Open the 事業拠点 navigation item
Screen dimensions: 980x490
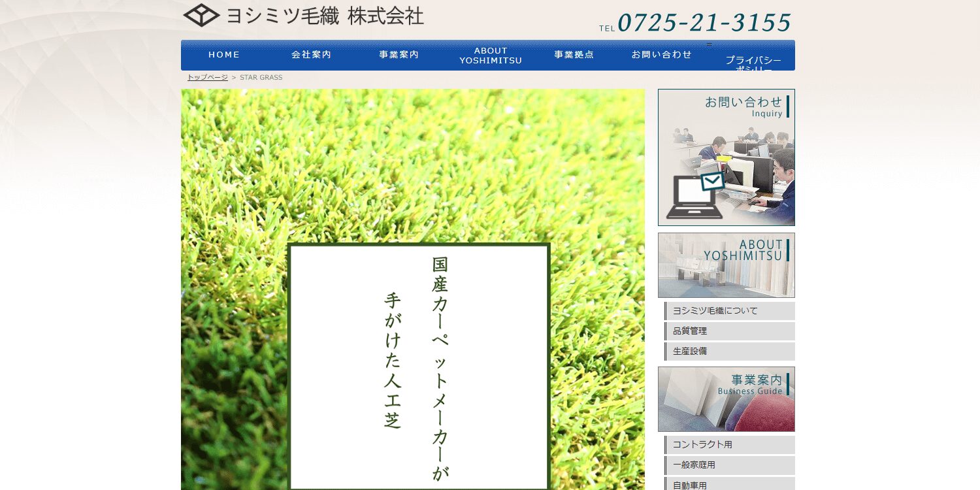point(574,54)
